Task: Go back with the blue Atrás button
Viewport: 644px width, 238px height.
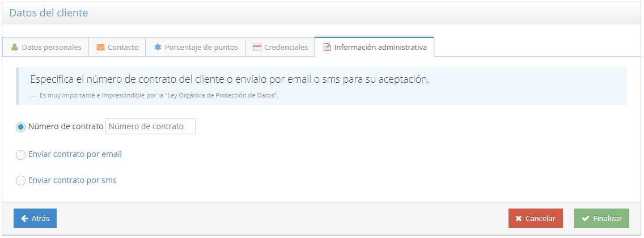Action: point(35,218)
